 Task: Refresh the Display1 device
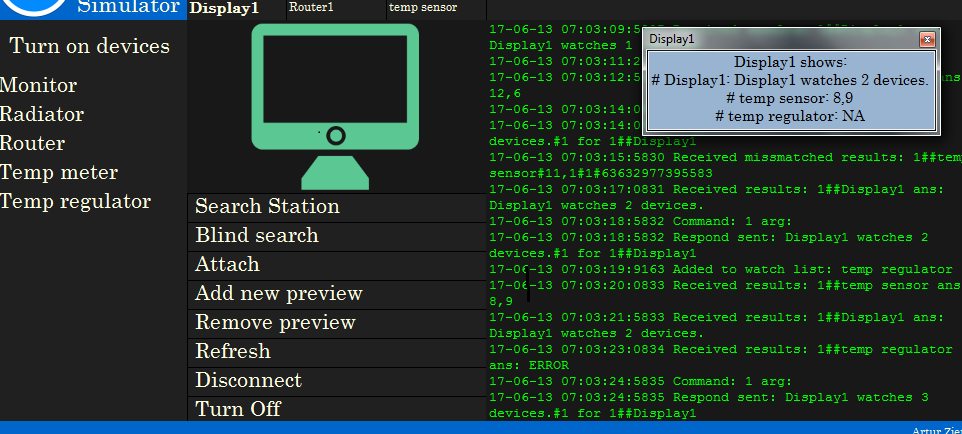tap(232, 352)
